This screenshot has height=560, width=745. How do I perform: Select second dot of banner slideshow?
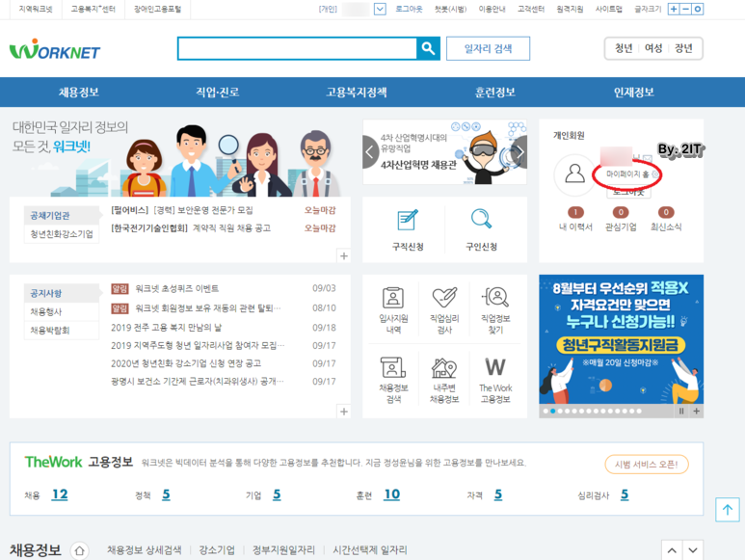coord(552,412)
